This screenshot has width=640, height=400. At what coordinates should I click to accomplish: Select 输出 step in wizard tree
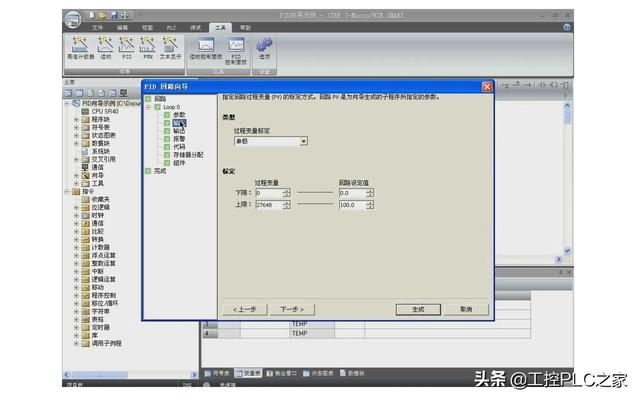click(179, 131)
